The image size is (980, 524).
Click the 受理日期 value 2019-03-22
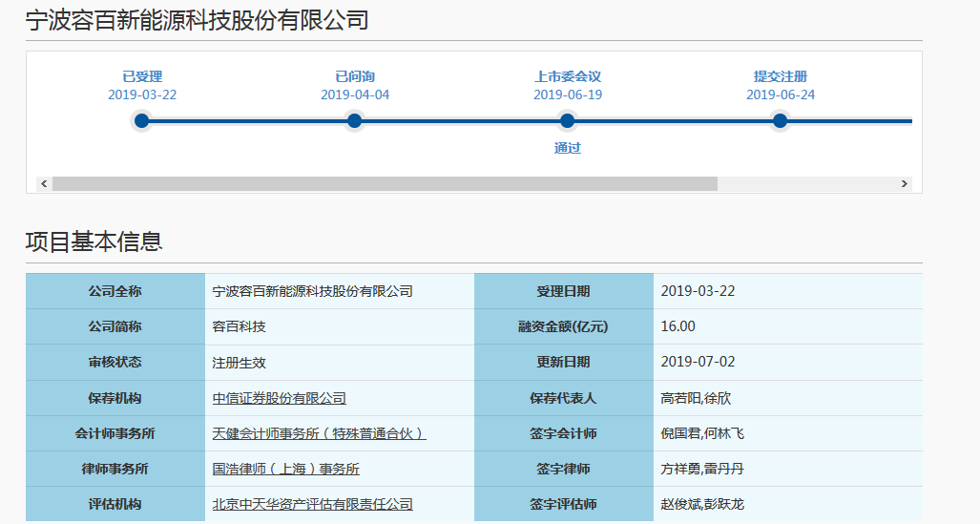tap(699, 291)
